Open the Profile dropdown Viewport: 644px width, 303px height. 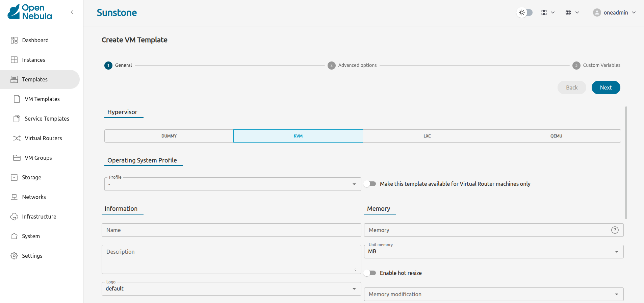(232, 184)
